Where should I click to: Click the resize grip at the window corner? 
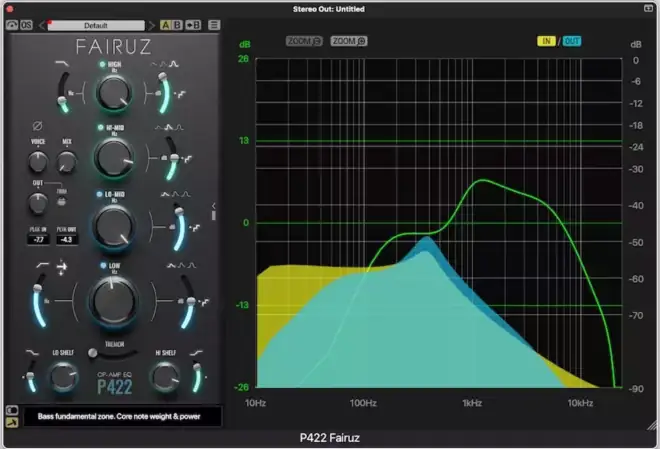[652, 425]
